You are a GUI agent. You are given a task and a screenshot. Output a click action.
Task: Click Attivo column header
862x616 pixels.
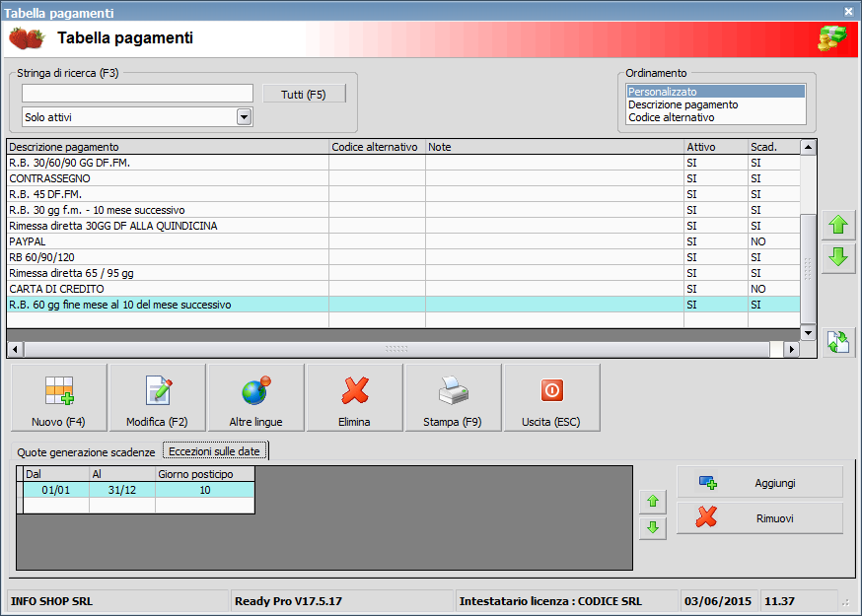716,147
